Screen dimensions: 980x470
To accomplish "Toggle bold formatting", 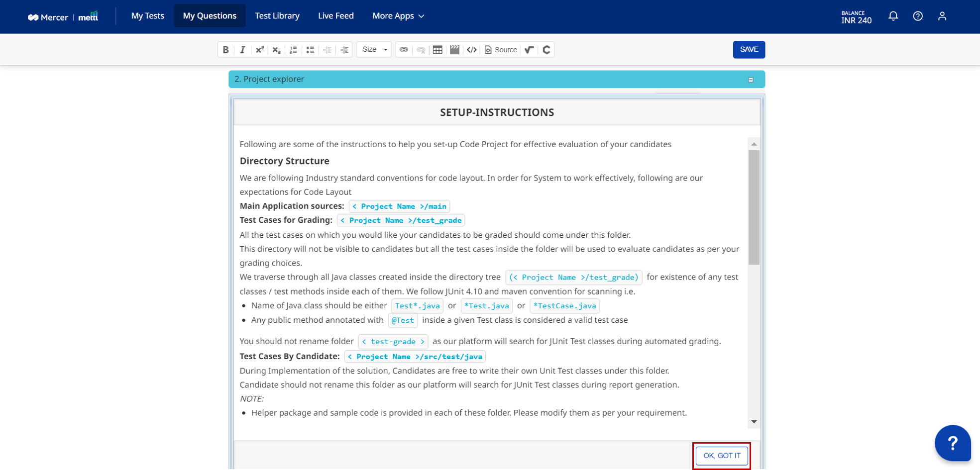I will tap(226, 50).
